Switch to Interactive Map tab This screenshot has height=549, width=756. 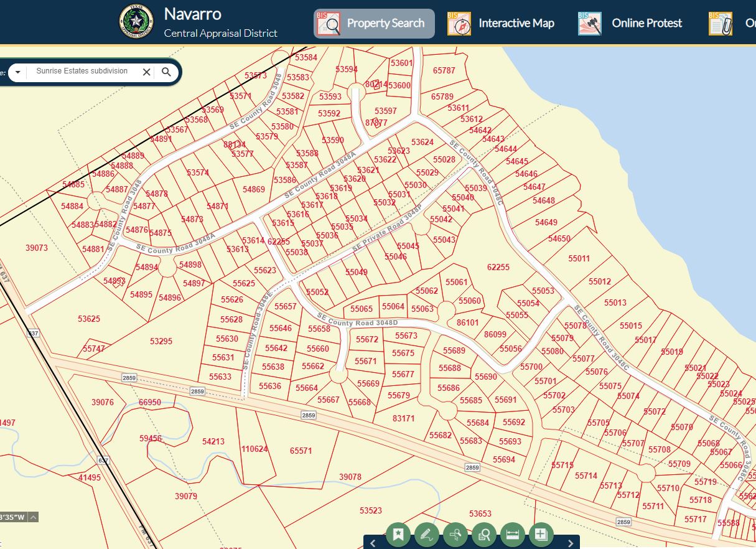tap(502, 24)
